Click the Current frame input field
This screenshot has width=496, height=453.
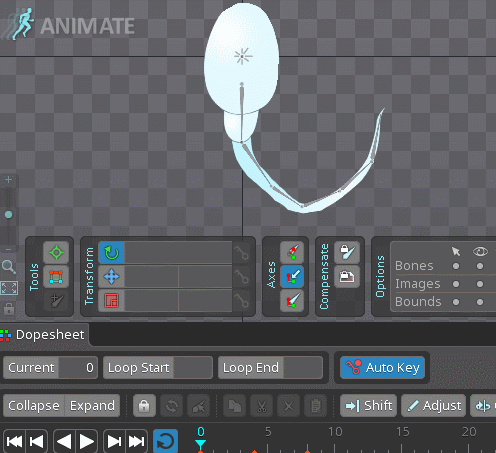(50, 368)
